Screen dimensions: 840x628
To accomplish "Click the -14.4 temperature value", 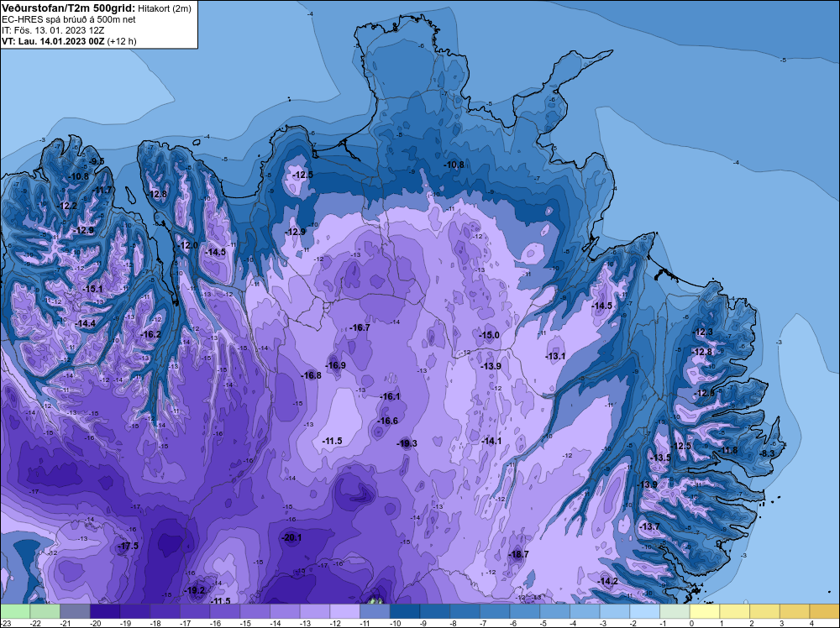I will pyautogui.click(x=85, y=323).
